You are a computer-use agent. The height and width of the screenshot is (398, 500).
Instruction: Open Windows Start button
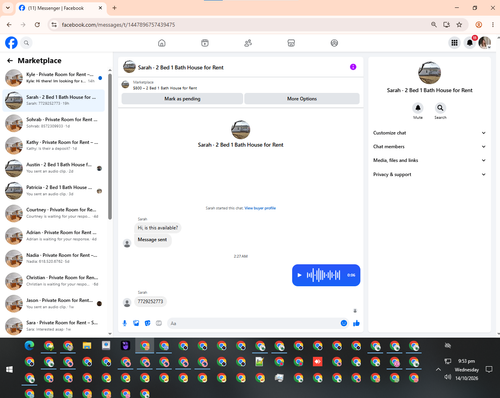pos(9,369)
